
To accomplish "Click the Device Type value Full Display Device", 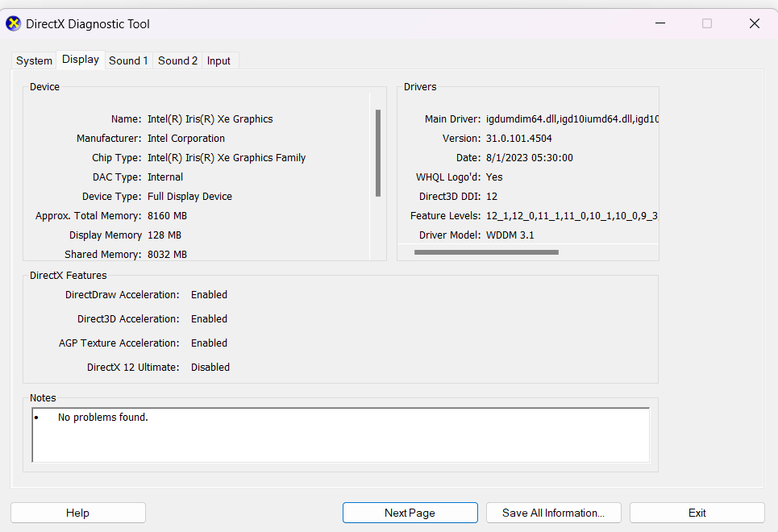I will (189, 197).
